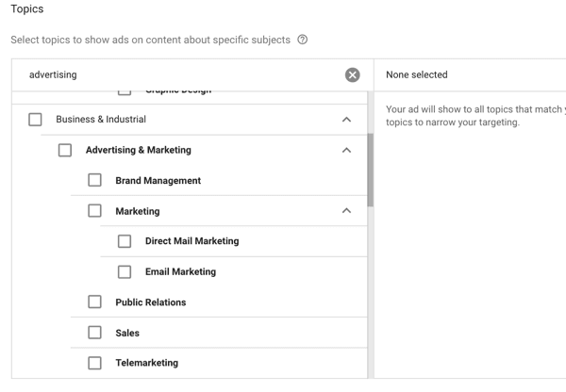This screenshot has height=392, width=566.
Task: Collapse the Business & Industrial category
Action: (x=346, y=120)
